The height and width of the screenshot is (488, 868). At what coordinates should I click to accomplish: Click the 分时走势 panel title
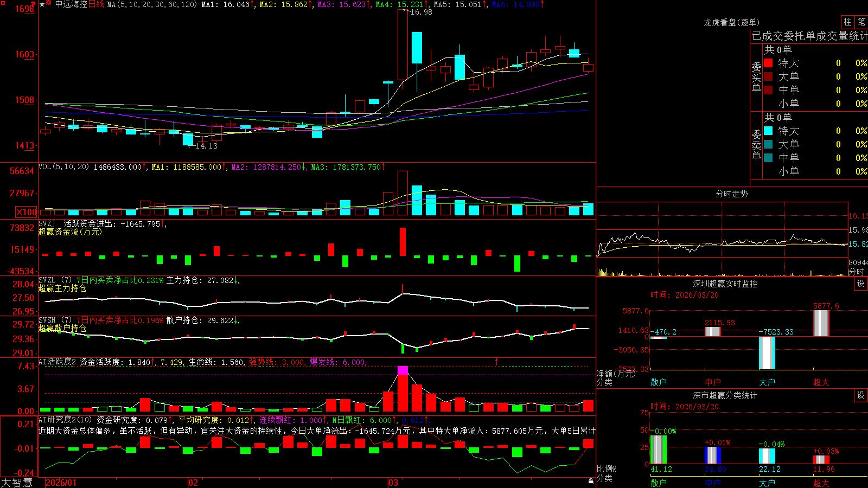click(x=731, y=194)
